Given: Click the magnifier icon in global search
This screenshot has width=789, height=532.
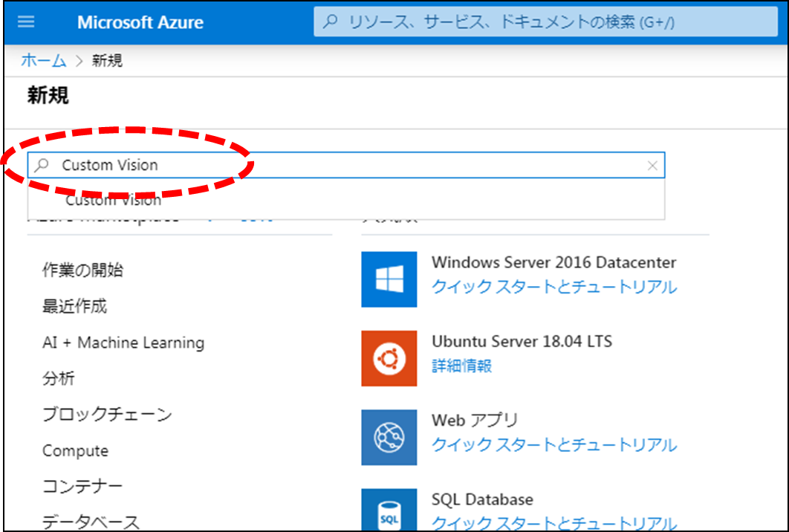Looking at the screenshot, I should (x=330, y=22).
